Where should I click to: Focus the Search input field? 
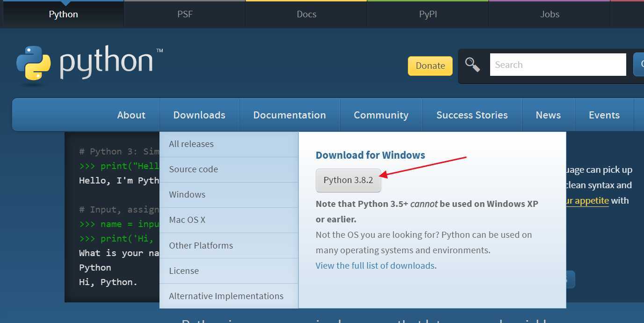pos(558,65)
